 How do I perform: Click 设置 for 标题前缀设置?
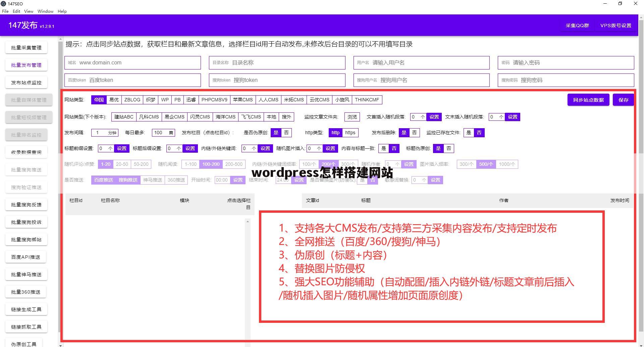point(122,148)
